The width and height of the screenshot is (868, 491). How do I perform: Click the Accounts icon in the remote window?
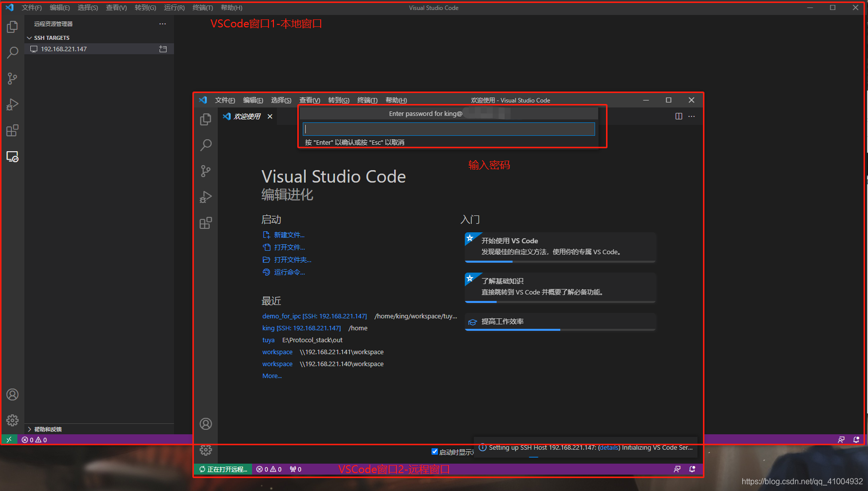205,424
